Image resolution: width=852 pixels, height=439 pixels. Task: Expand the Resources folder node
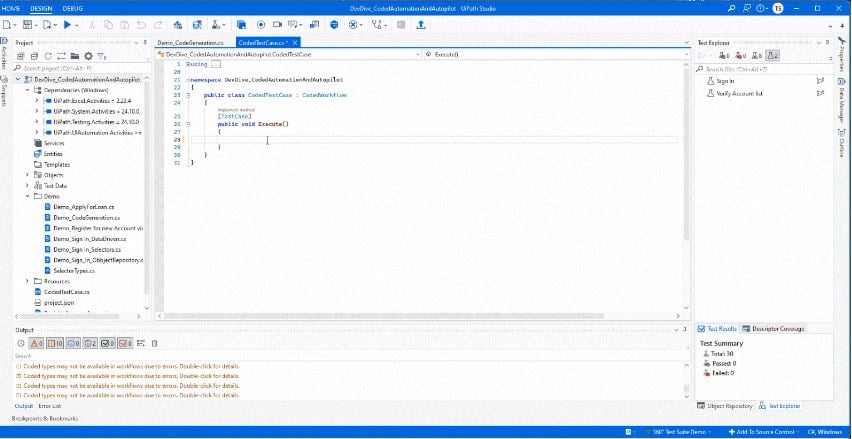coord(27,281)
